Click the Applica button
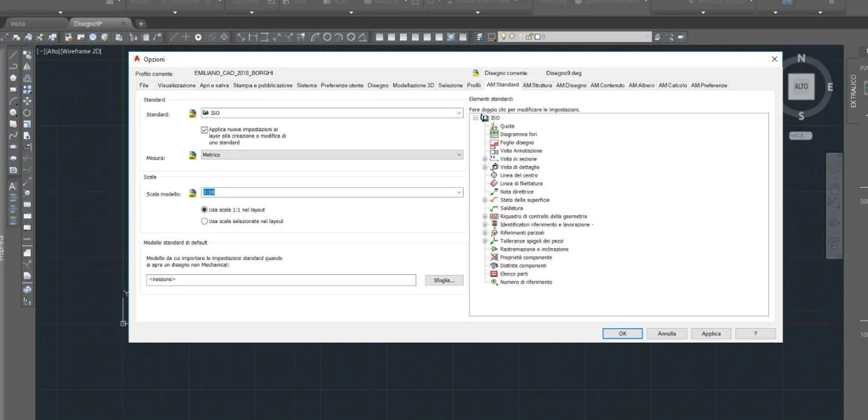868x420 pixels. coord(711,333)
